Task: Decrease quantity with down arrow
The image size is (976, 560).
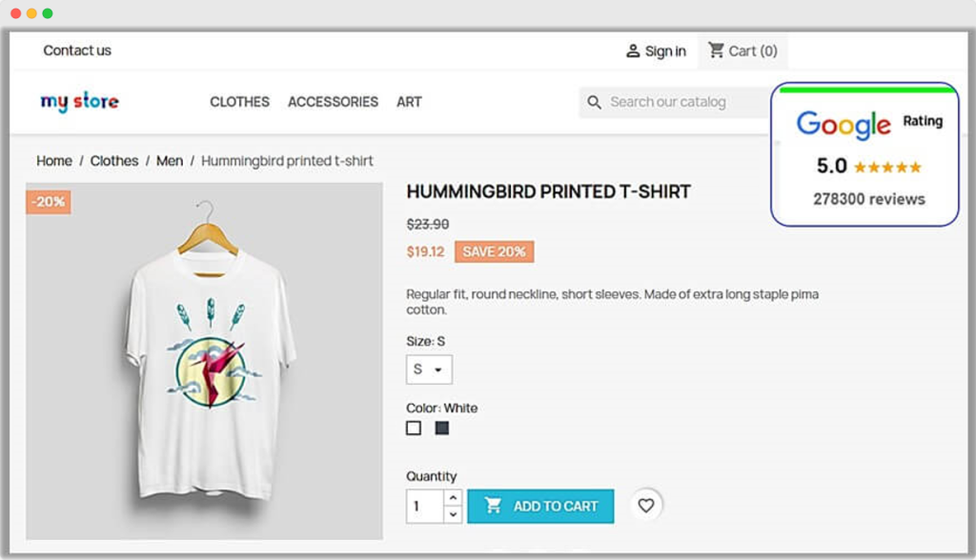Action: pyautogui.click(x=454, y=514)
